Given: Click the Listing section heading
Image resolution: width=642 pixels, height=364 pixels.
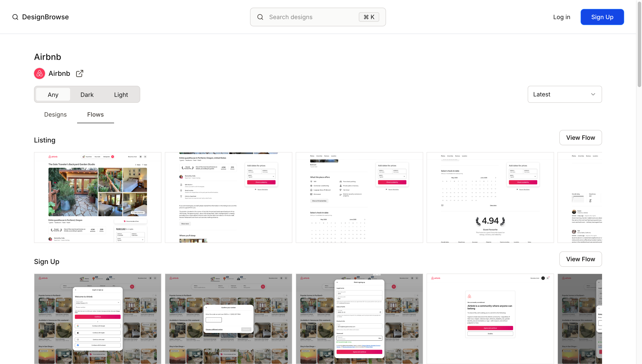Looking at the screenshot, I should [45, 140].
